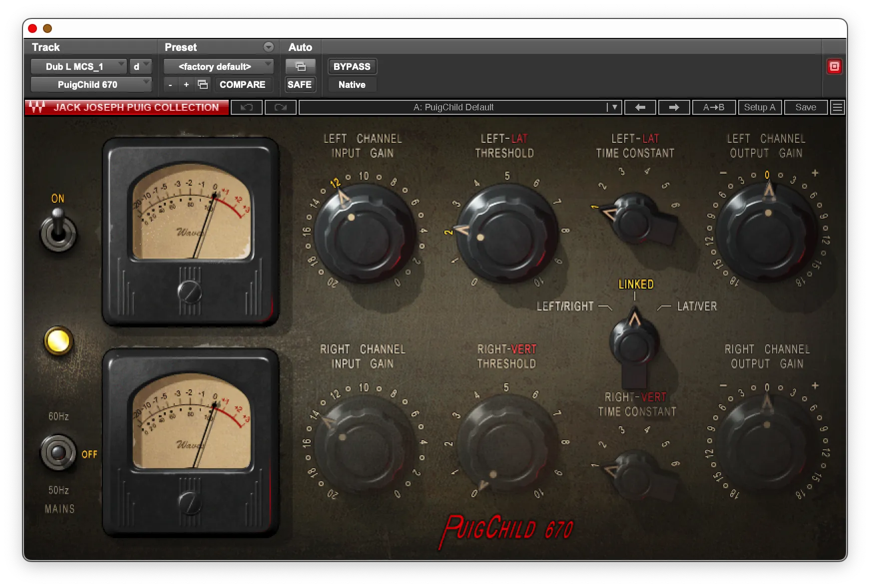Click the undo arrow in Waves toolbar

pyautogui.click(x=247, y=107)
